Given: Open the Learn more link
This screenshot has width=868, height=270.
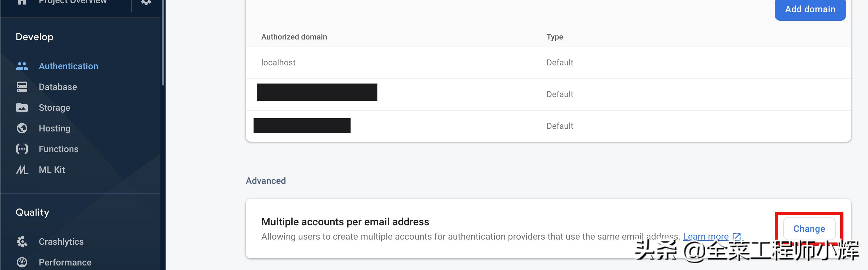Looking at the screenshot, I should click(706, 237).
